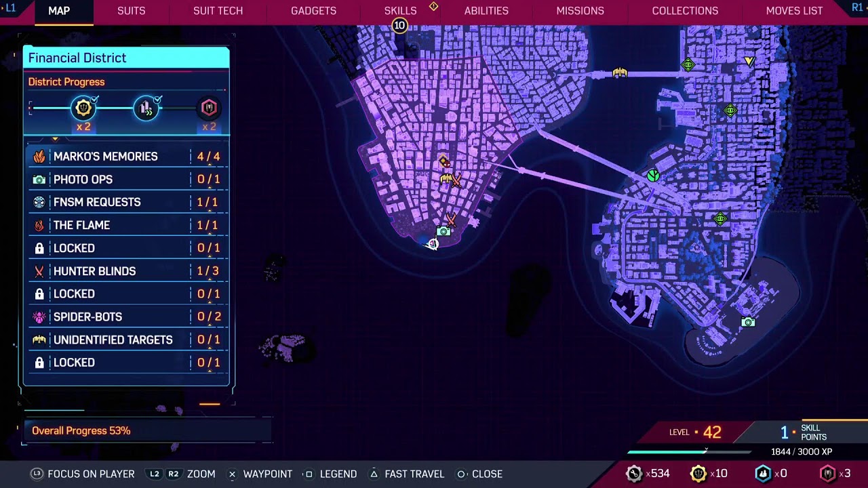Click the LEVEL 42 indicator

[x=695, y=432]
